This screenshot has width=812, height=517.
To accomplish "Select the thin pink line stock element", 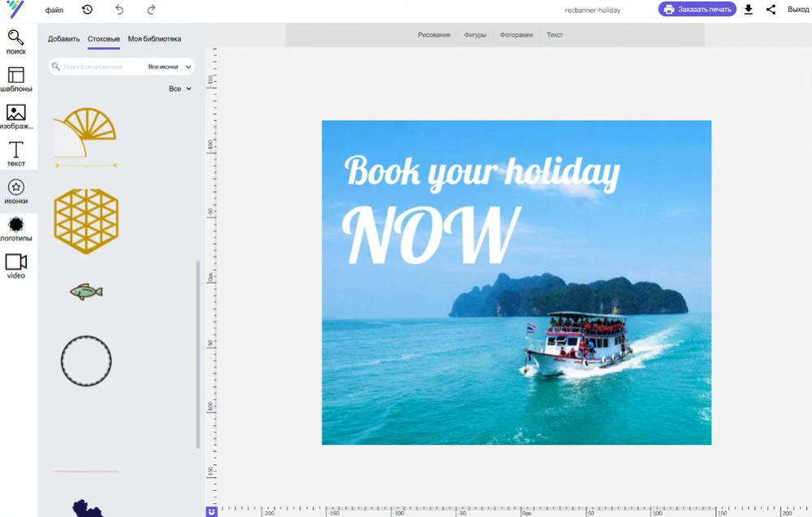I will (x=86, y=472).
